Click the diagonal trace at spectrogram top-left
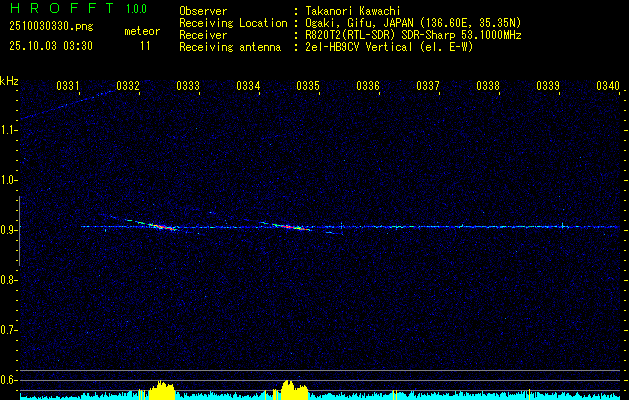 coord(68,104)
